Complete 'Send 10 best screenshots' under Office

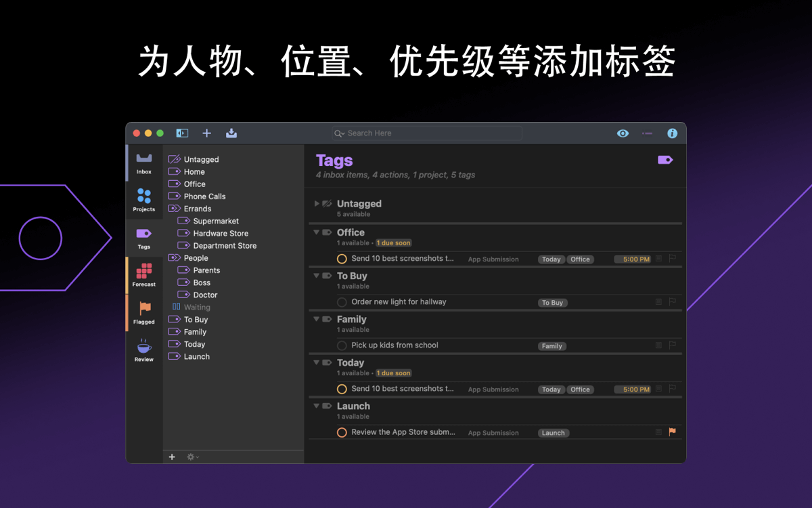pyautogui.click(x=342, y=259)
